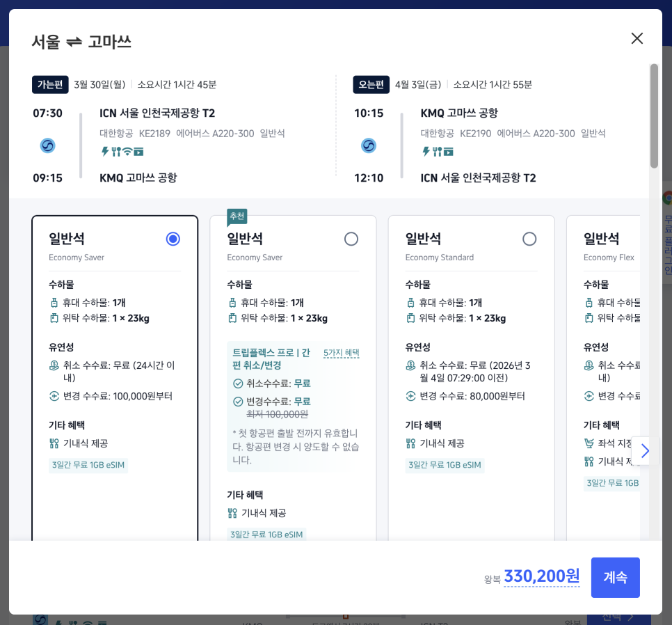Click 변경 수수료: 100,000원부터 text
672x625 pixels.
(x=118, y=396)
